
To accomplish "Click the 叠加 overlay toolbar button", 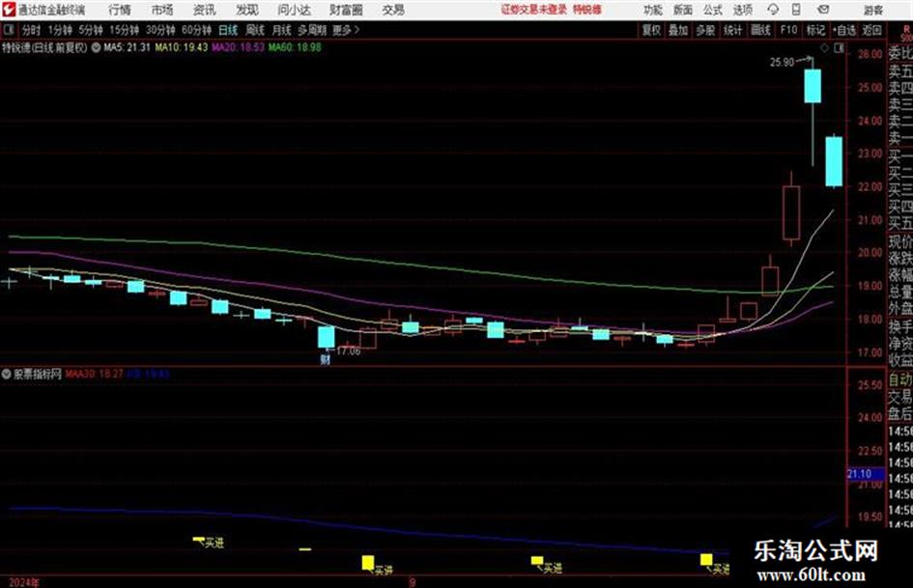I will tap(678, 30).
